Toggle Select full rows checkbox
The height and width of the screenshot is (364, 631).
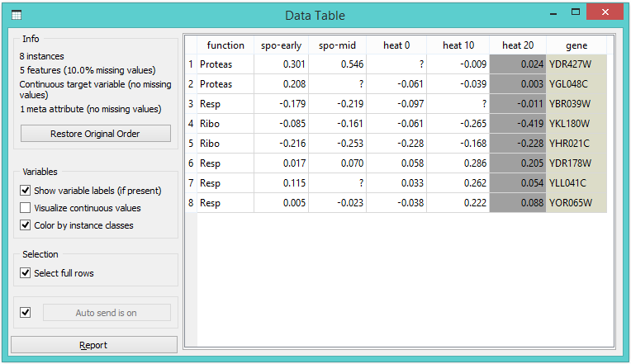pyautogui.click(x=26, y=273)
